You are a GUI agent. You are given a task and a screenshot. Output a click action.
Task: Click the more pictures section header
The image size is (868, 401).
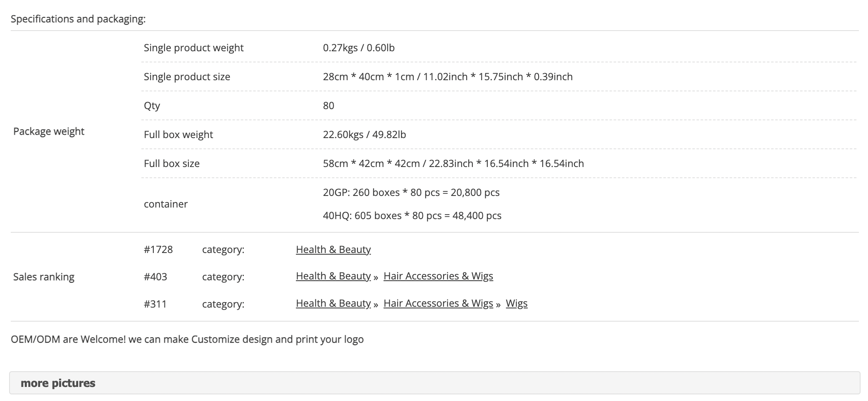pyautogui.click(x=434, y=383)
